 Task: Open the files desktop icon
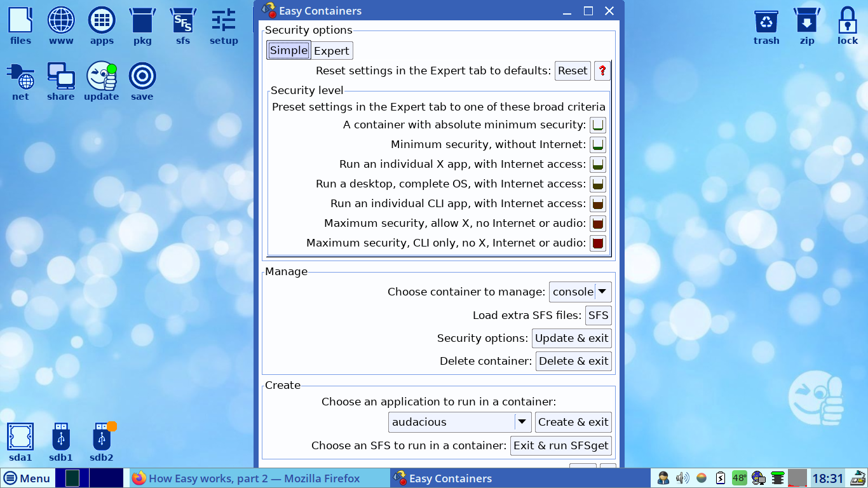tap(20, 25)
